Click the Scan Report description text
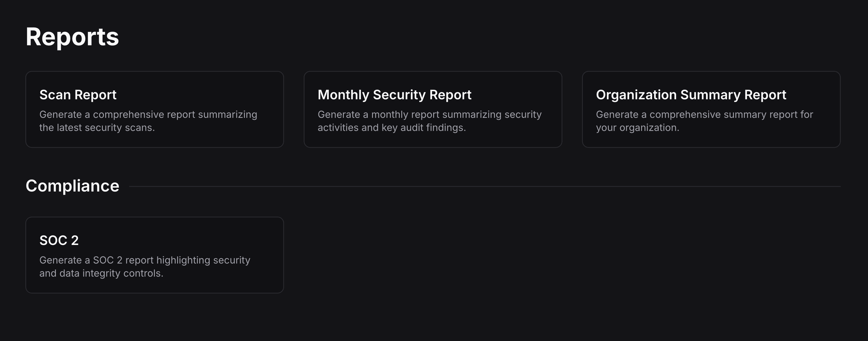Image resolution: width=868 pixels, height=341 pixels. 148,115
